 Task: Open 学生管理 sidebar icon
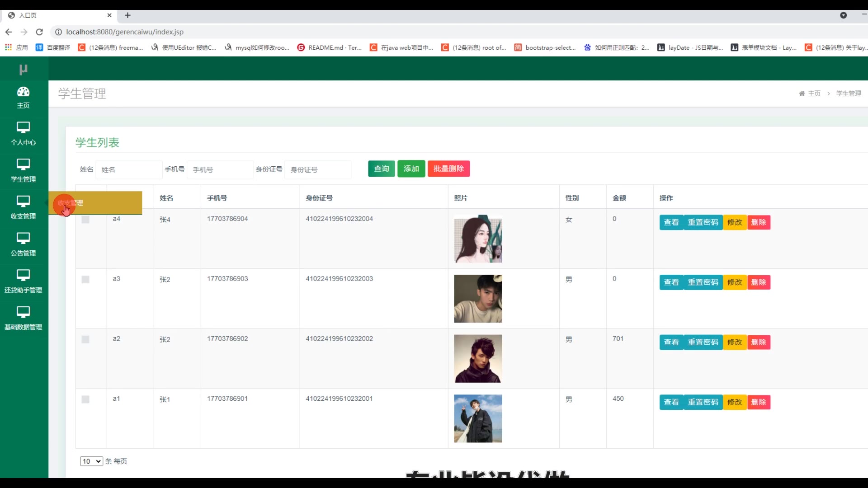(x=23, y=165)
